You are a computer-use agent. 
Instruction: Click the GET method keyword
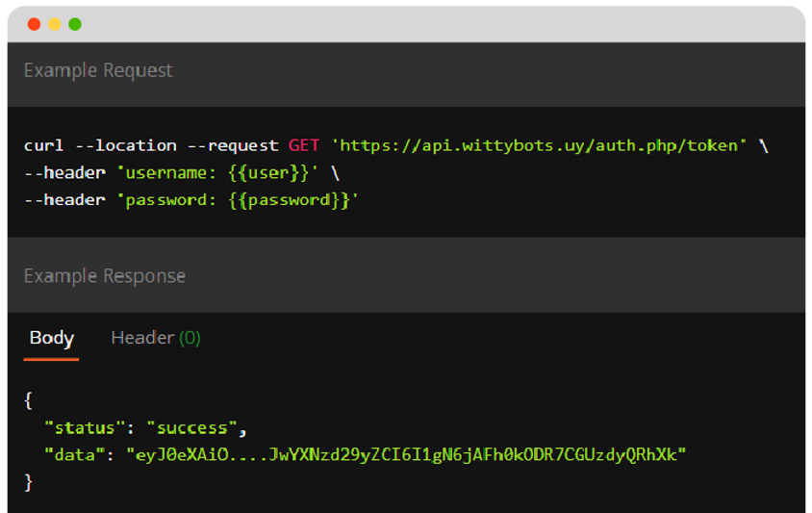(x=304, y=145)
